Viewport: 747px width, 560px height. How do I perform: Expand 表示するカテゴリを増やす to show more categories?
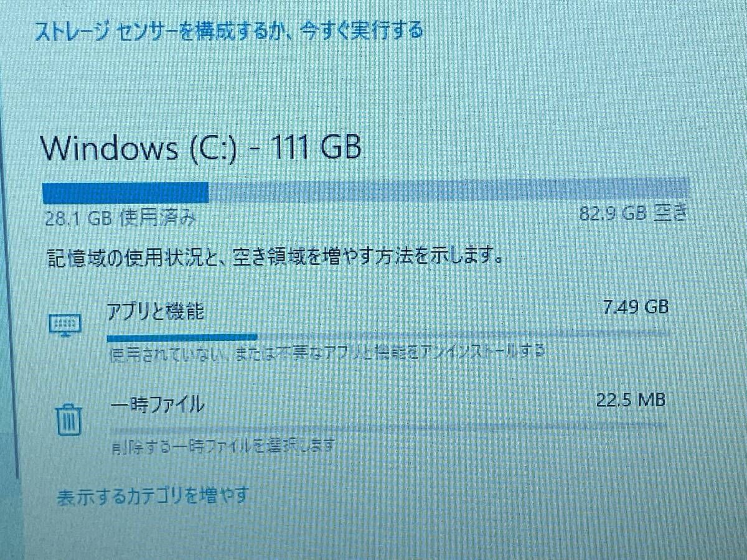pos(153,496)
